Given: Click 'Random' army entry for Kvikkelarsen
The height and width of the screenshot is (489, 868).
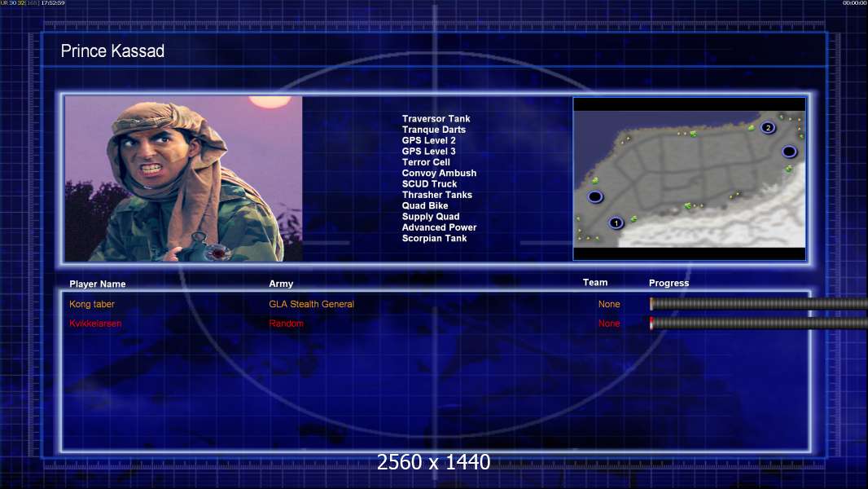Looking at the screenshot, I should coord(286,324).
